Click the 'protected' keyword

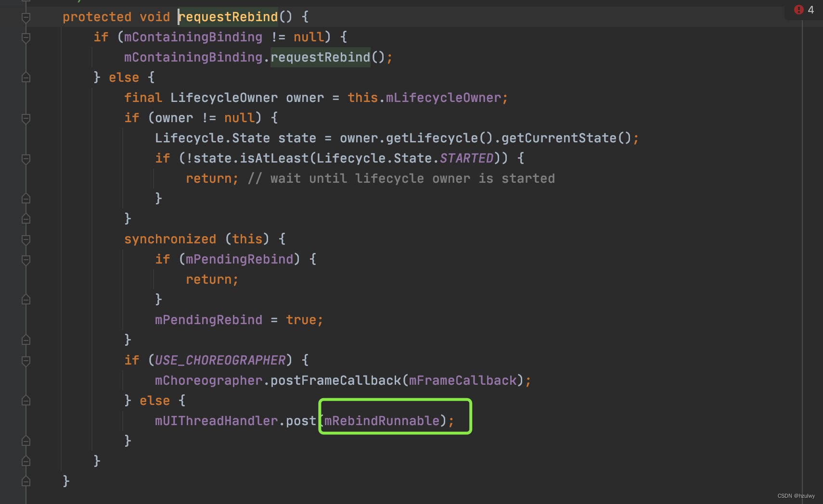[x=97, y=17]
